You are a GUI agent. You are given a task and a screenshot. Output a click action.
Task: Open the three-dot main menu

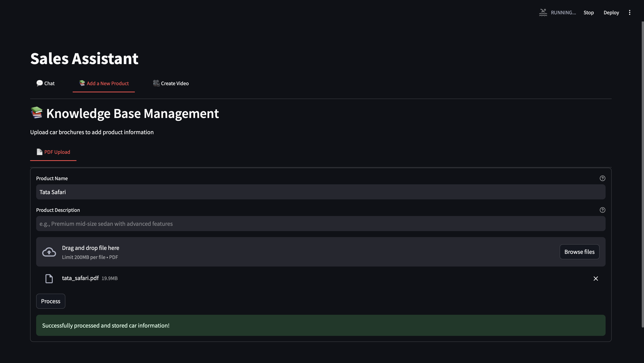pos(630,12)
